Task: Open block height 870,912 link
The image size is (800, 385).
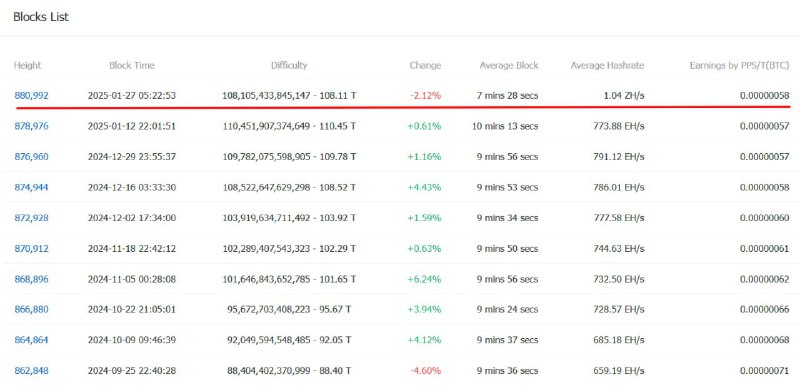Action: tap(31, 248)
